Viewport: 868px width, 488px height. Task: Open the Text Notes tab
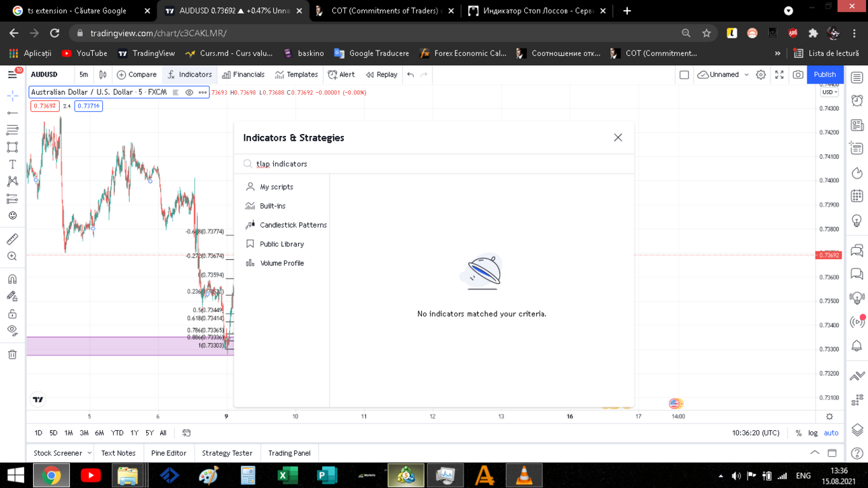tap(118, 453)
